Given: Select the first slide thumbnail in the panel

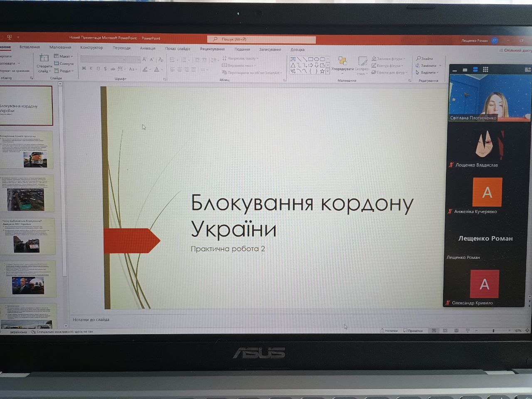Looking at the screenshot, I should tap(26, 106).
